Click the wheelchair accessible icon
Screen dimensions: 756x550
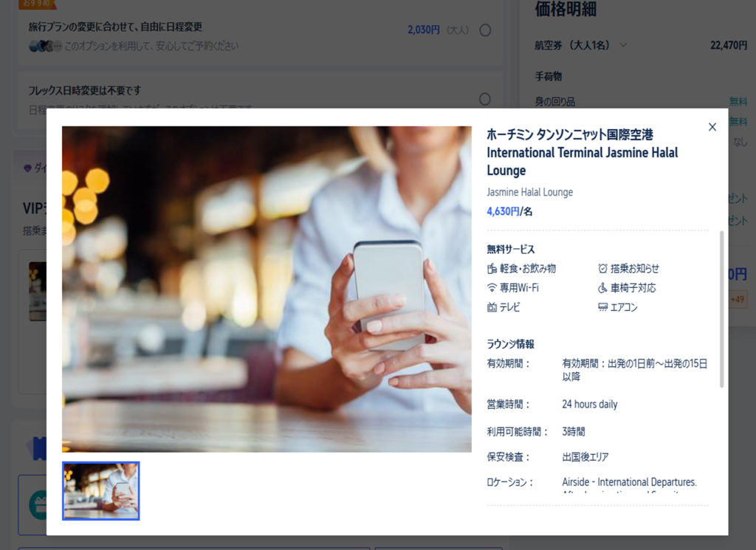click(602, 288)
